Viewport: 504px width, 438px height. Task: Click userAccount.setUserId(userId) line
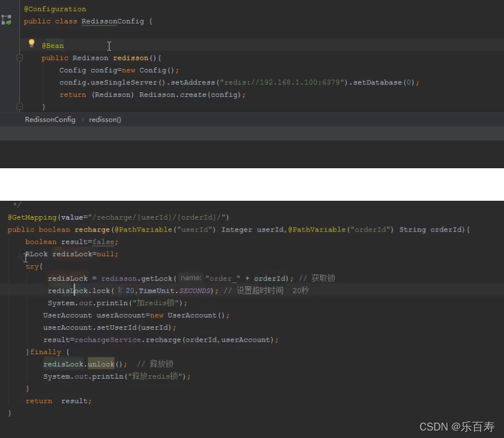click(109, 328)
